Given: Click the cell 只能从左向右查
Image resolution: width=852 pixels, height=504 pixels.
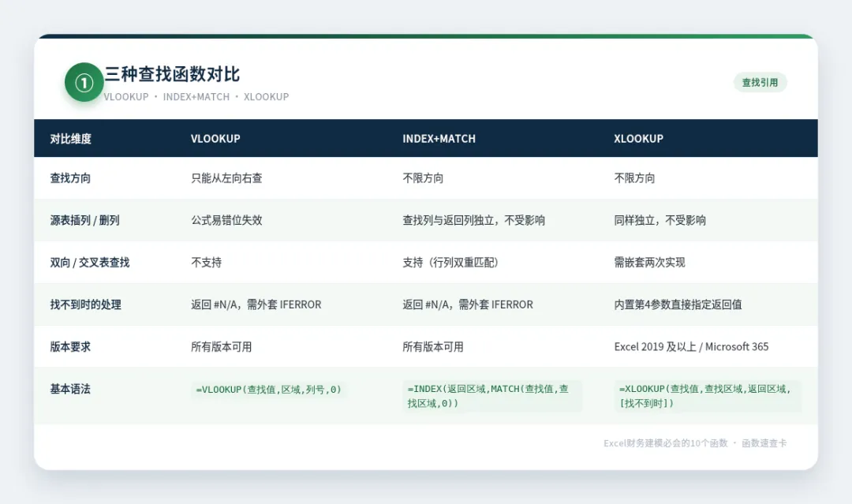Looking at the screenshot, I should (226, 178).
